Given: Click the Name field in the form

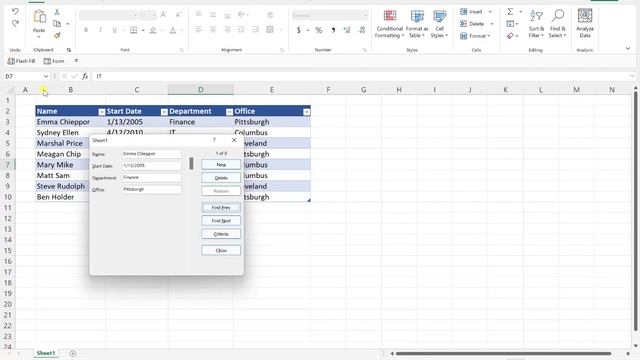Looking at the screenshot, I should (151, 154).
